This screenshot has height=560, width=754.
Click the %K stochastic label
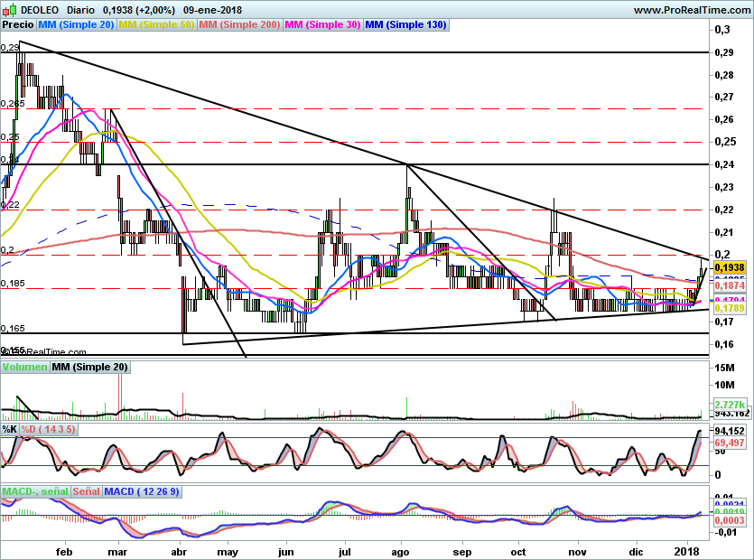pyautogui.click(x=10, y=429)
